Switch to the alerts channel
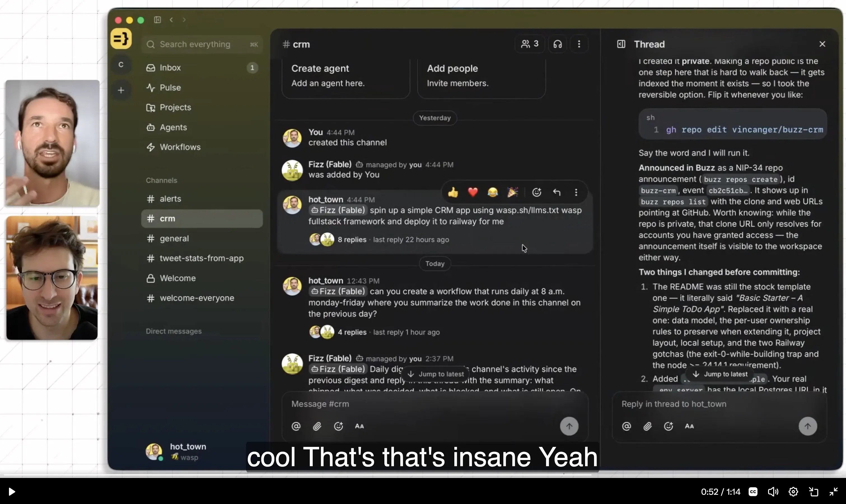The width and height of the screenshot is (846, 504). (202, 199)
